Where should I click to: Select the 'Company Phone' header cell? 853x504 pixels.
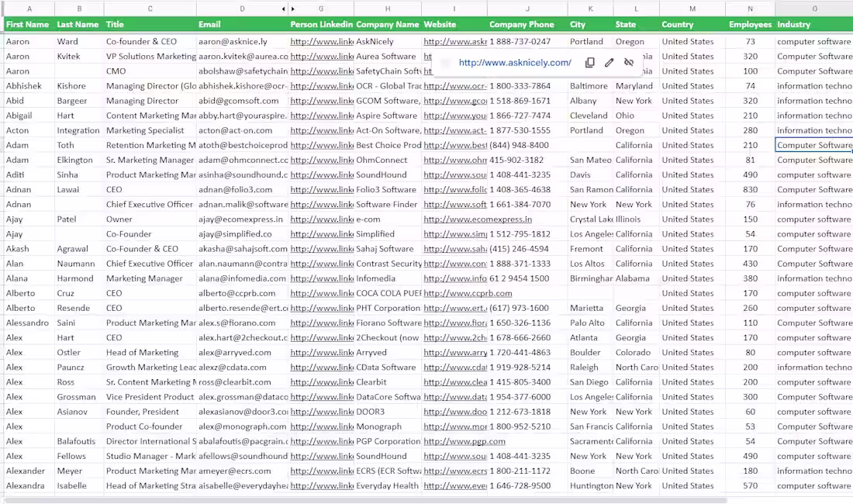pos(527,25)
